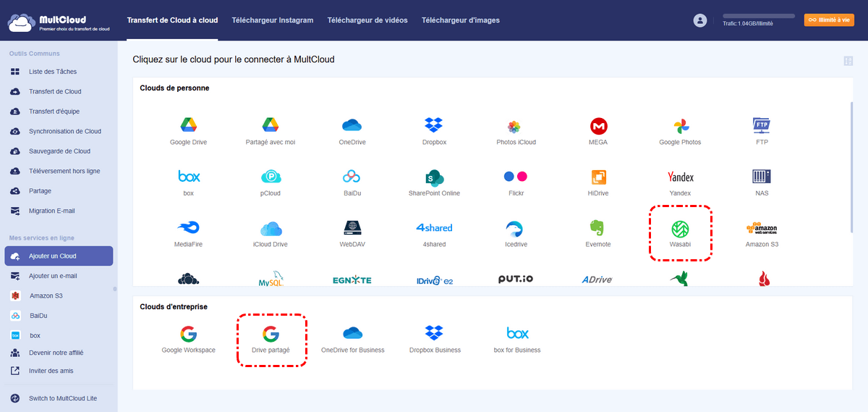Select Ajouter un Cloud sidebar item
The height and width of the screenshot is (412, 868).
59,256
